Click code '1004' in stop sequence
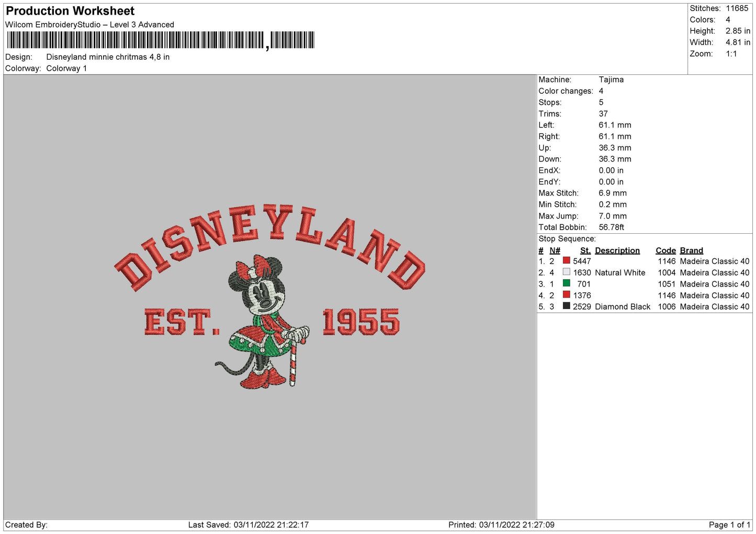The width and height of the screenshot is (756, 534). click(x=667, y=272)
